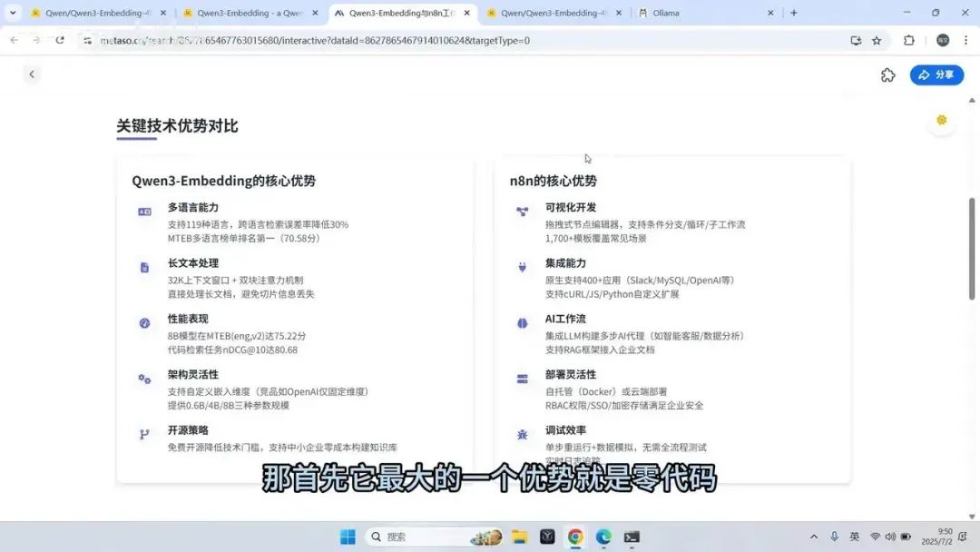Toggle the sun theme icon

941,120
